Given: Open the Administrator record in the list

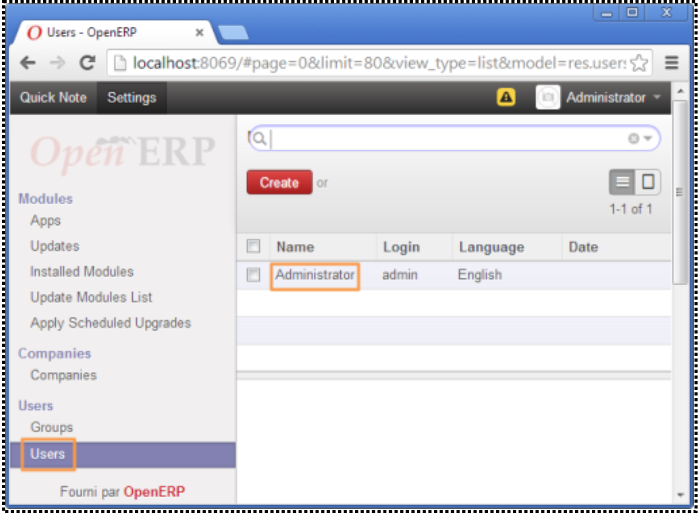Looking at the screenshot, I should pos(315,275).
